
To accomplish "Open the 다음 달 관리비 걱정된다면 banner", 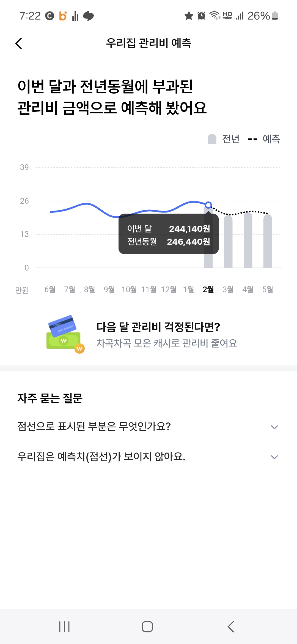I will 158,327.
